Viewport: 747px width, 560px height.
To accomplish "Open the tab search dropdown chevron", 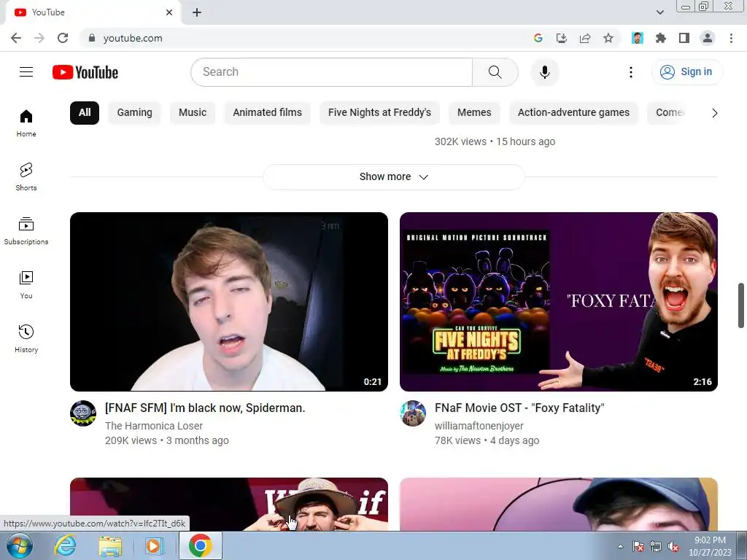I will pos(659,12).
